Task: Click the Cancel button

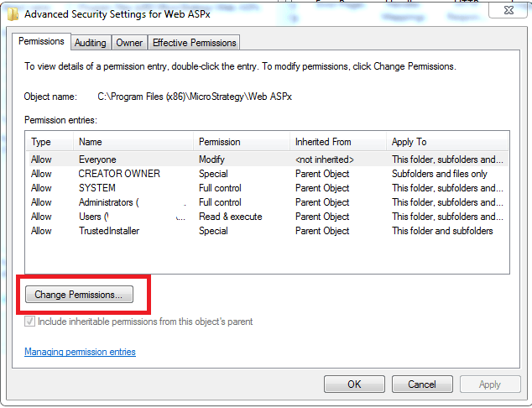Action: (421, 384)
